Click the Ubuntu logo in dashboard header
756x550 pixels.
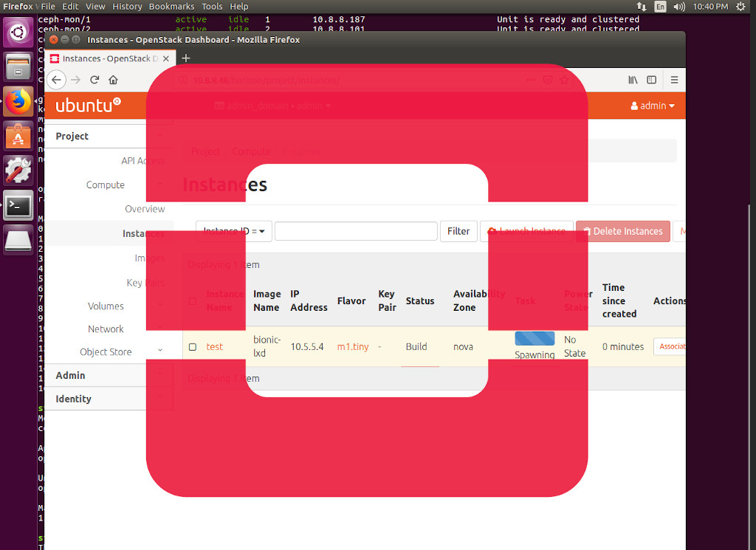pyautogui.click(x=88, y=105)
